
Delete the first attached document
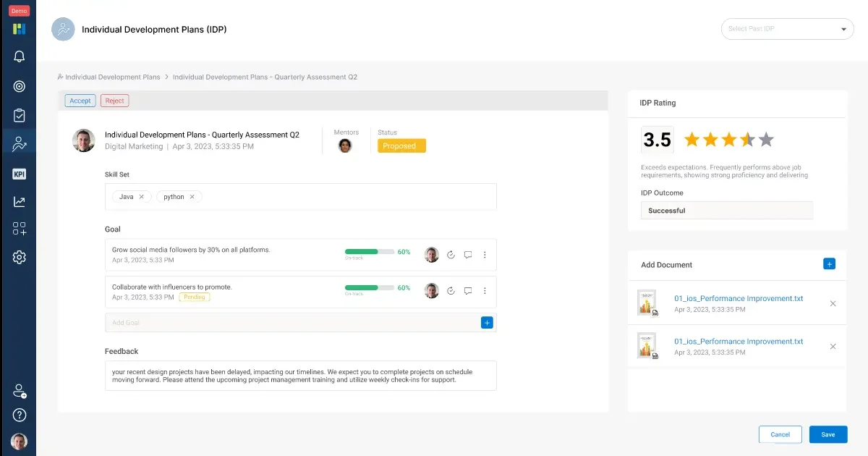[x=833, y=304]
